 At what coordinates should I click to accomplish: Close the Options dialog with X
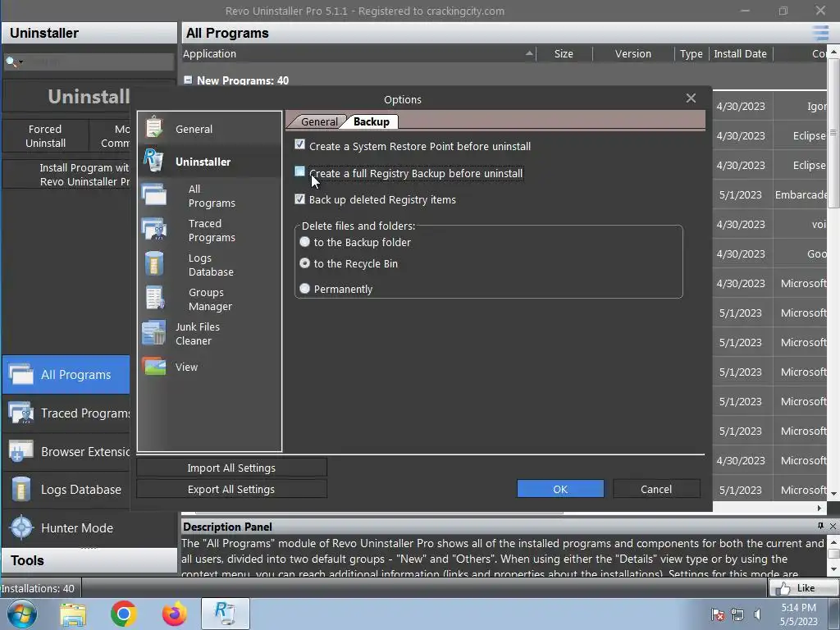[x=691, y=98]
